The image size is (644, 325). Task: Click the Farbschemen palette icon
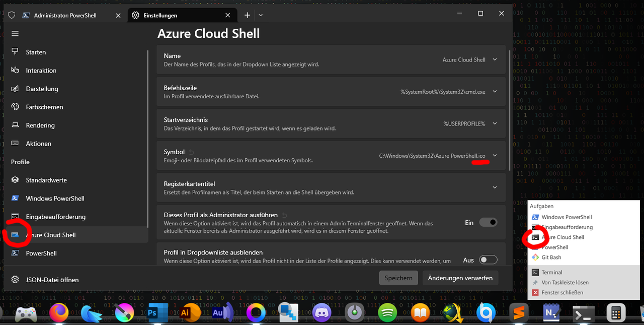15,107
